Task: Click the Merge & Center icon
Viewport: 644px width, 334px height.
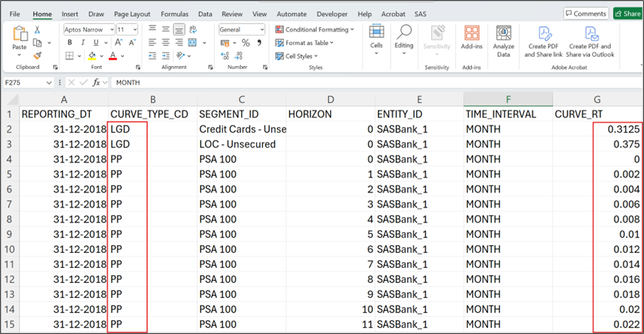Action: 192,42
